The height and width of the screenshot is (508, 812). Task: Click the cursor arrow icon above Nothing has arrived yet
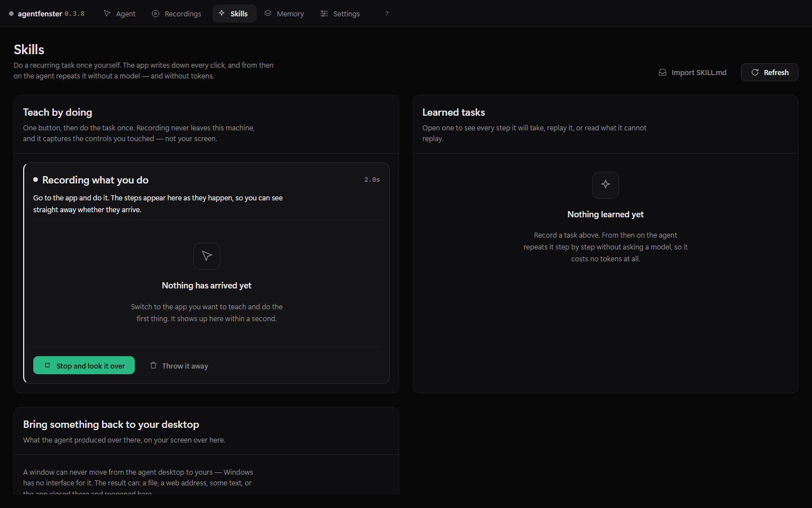coord(207,256)
